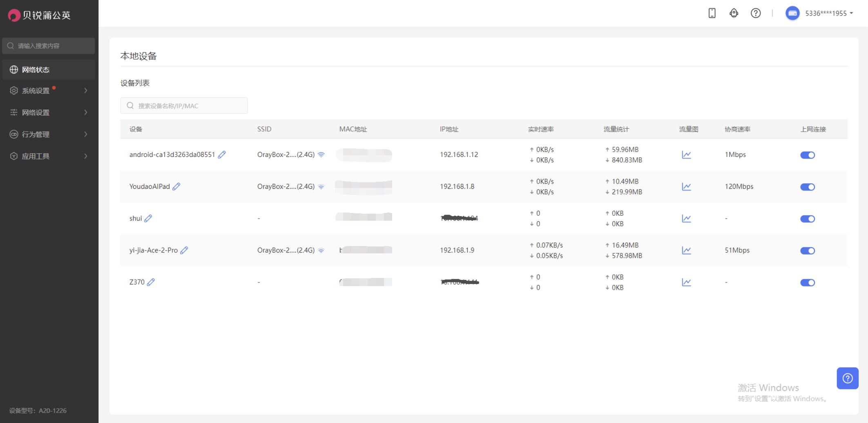This screenshot has width=868, height=423.
Task: Click the 上网连接 column header
Action: point(813,129)
